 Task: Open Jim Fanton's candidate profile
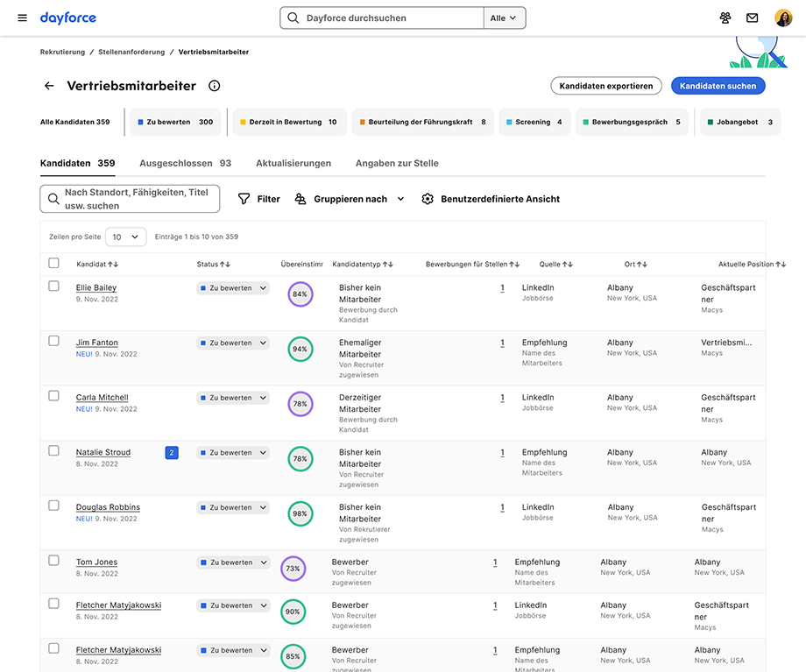pos(96,343)
